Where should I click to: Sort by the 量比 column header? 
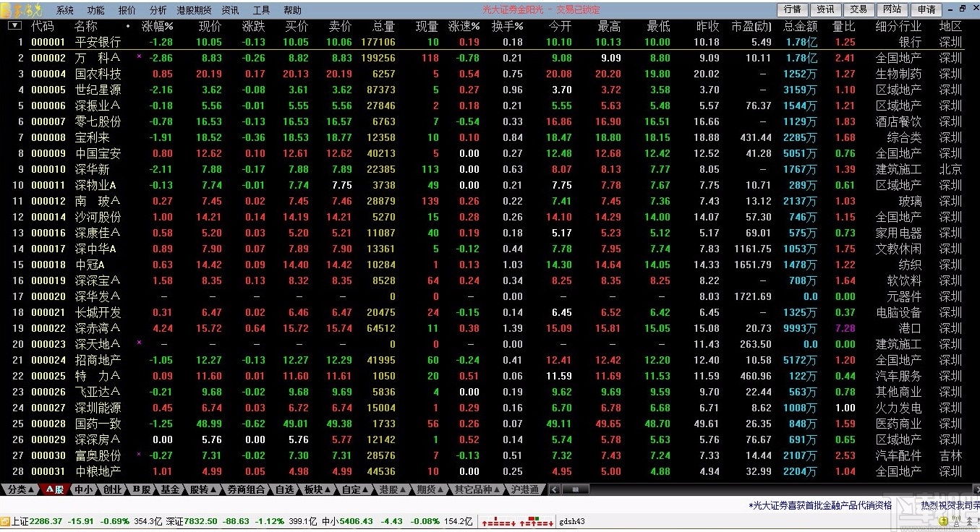(843, 26)
